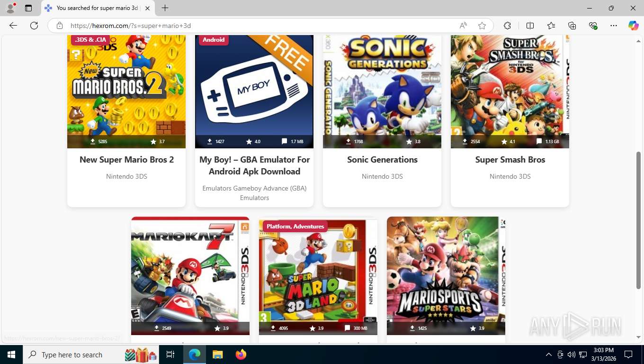The image size is (644, 364).
Task: Open New Super Mario Bros 2 title link
Action: (x=126, y=160)
